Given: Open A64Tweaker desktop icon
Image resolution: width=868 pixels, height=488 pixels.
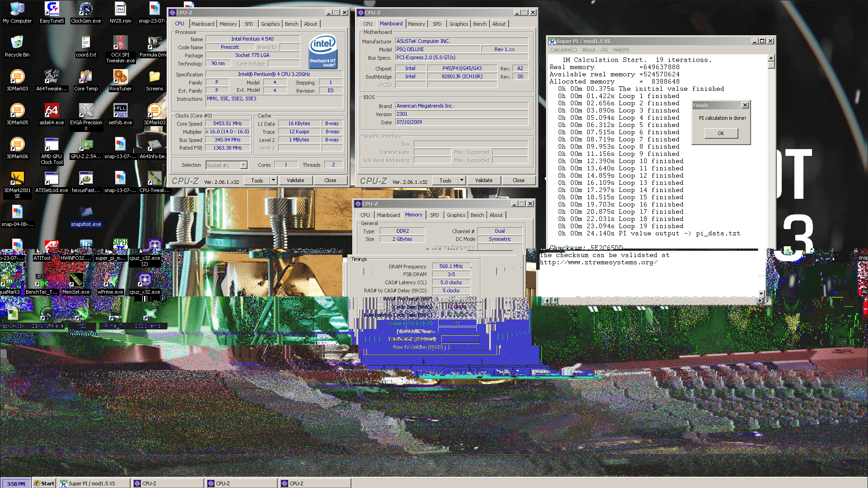Looking at the screenshot, I should coord(51,80).
